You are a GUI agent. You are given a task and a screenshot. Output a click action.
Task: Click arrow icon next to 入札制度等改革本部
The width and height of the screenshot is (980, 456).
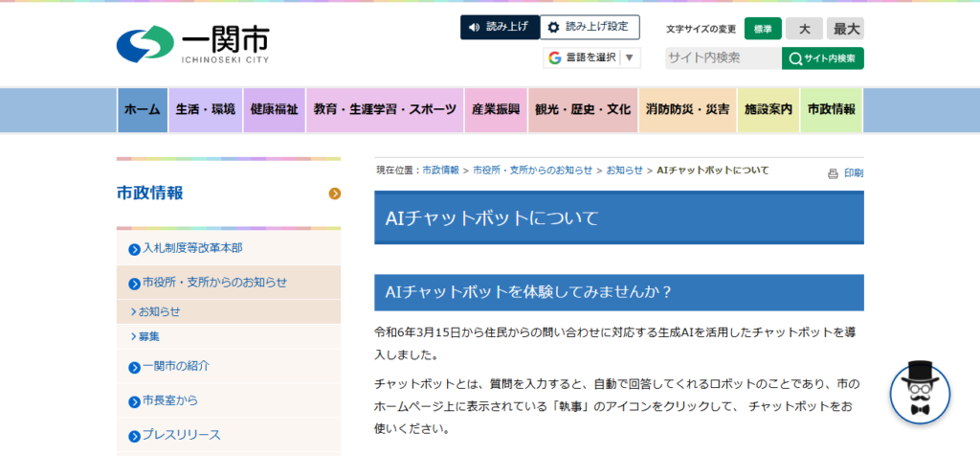134,249
